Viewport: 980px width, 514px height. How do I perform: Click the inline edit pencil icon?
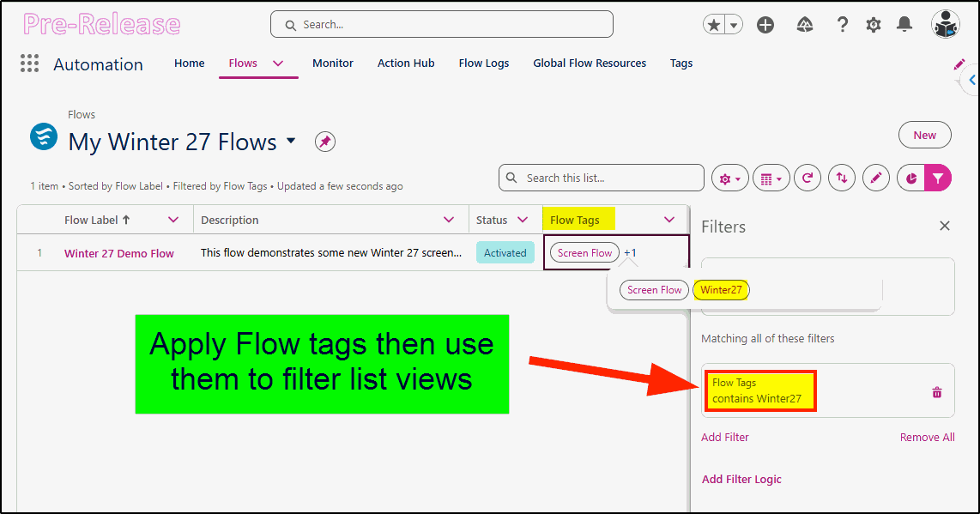tap(875, 178)
